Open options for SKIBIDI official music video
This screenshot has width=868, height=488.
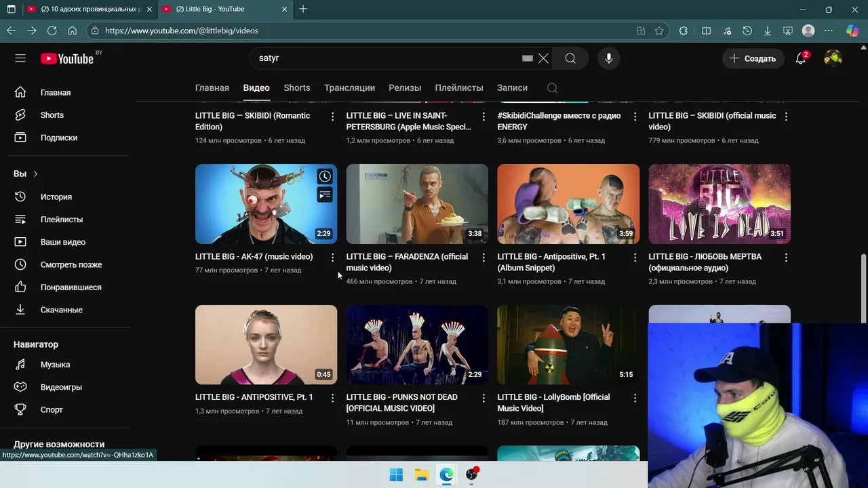tap(786, 117)
